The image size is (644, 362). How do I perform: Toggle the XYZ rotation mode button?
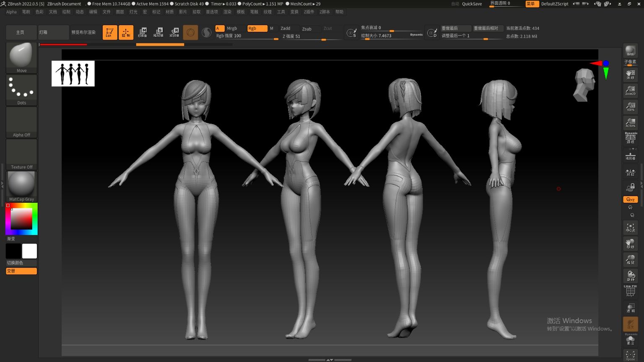tap(630, 199)
